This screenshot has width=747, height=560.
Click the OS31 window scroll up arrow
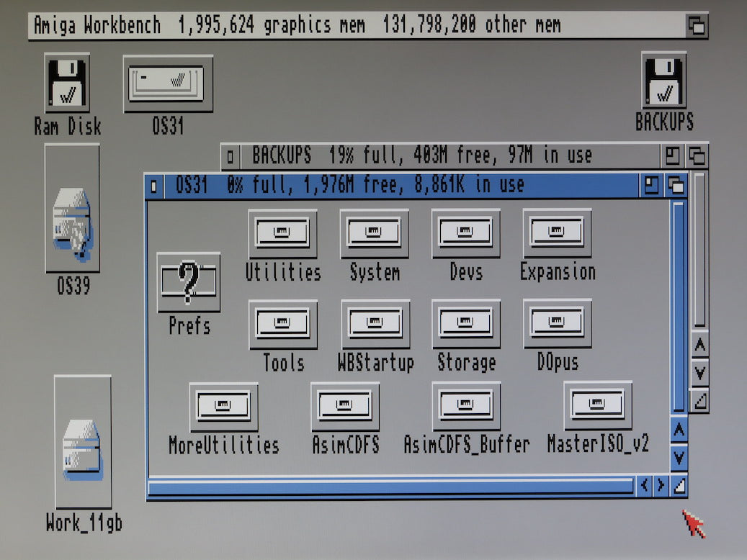coord(679,431)
